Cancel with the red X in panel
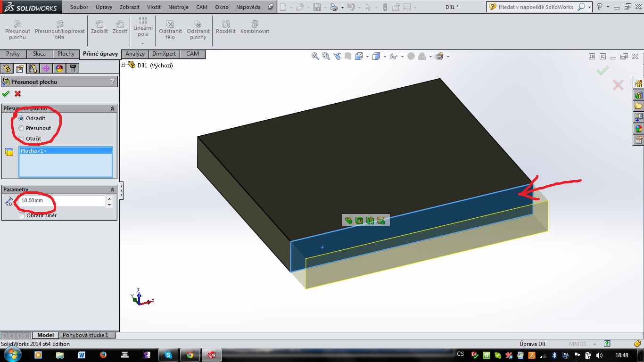644x362 pixels. point(18,93)
